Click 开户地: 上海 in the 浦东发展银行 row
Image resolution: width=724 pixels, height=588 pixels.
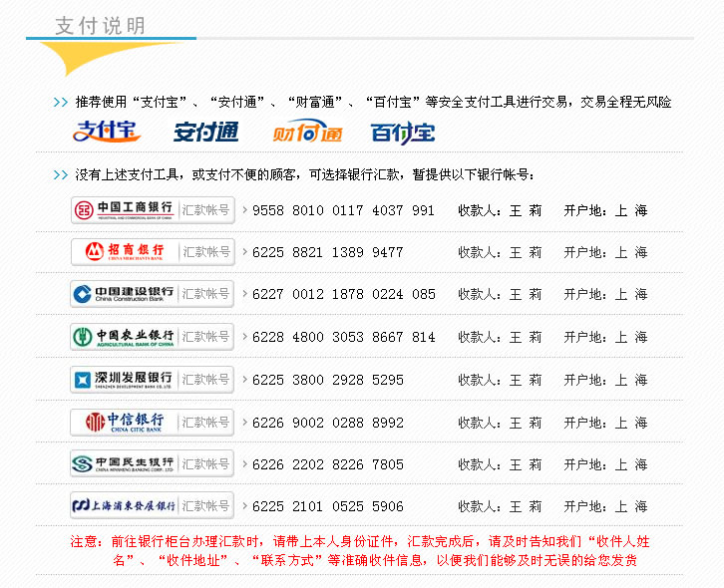(605, 506)
